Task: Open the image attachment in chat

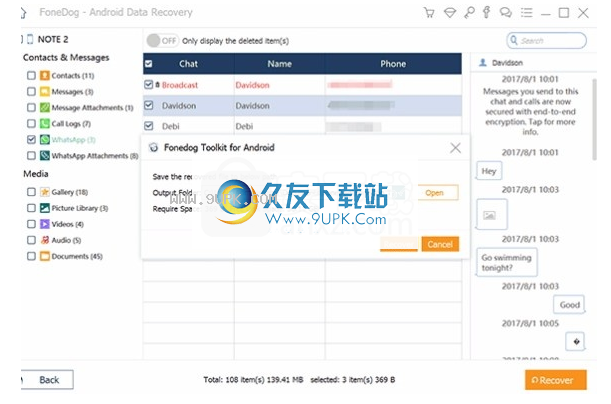Action: (492, 214)
